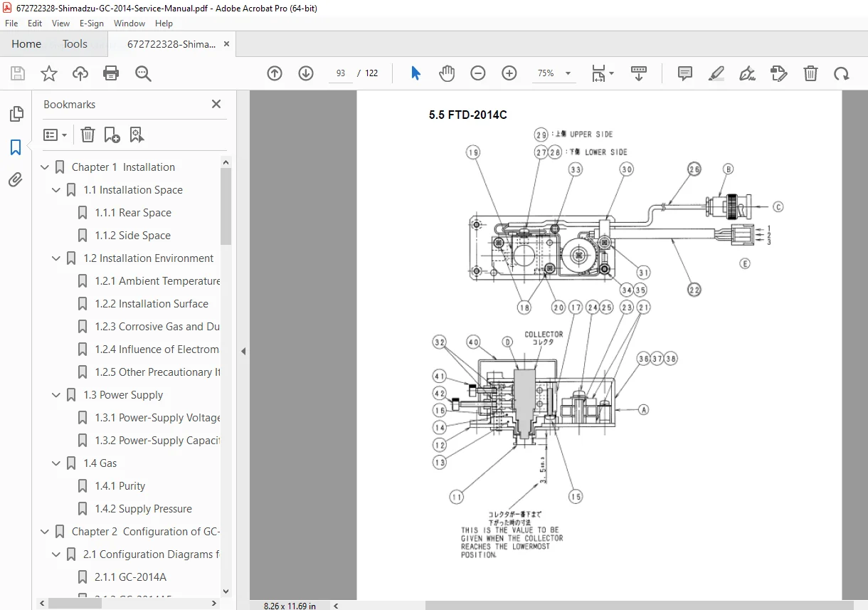Open the sign document tool

click(747, 73)
